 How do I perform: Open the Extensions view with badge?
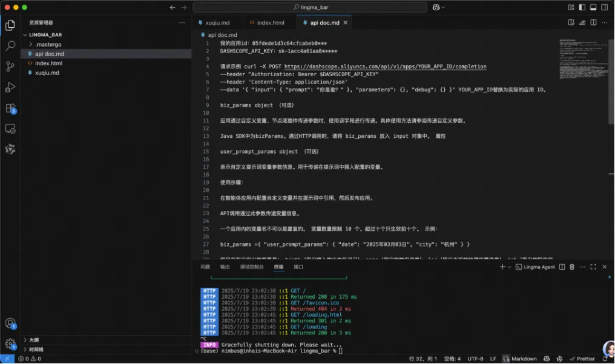click(x=10, y=108)
